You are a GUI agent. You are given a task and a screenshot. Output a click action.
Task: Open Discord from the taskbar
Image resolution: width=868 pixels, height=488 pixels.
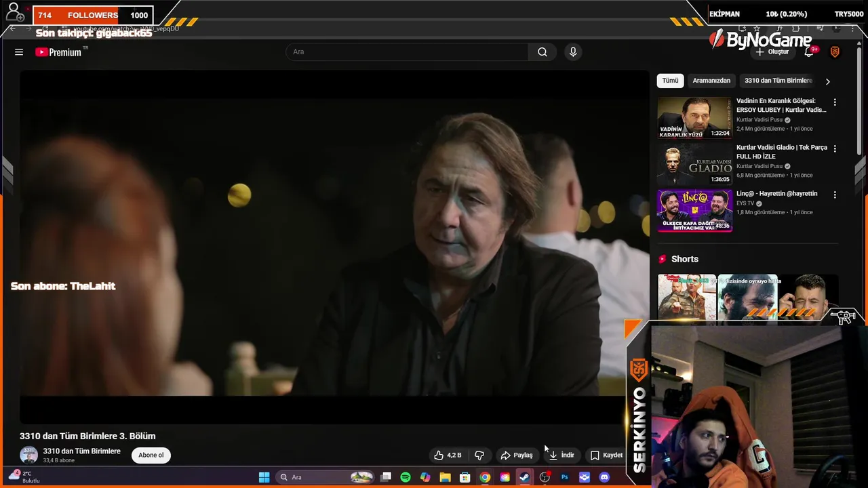pos(604,477)
